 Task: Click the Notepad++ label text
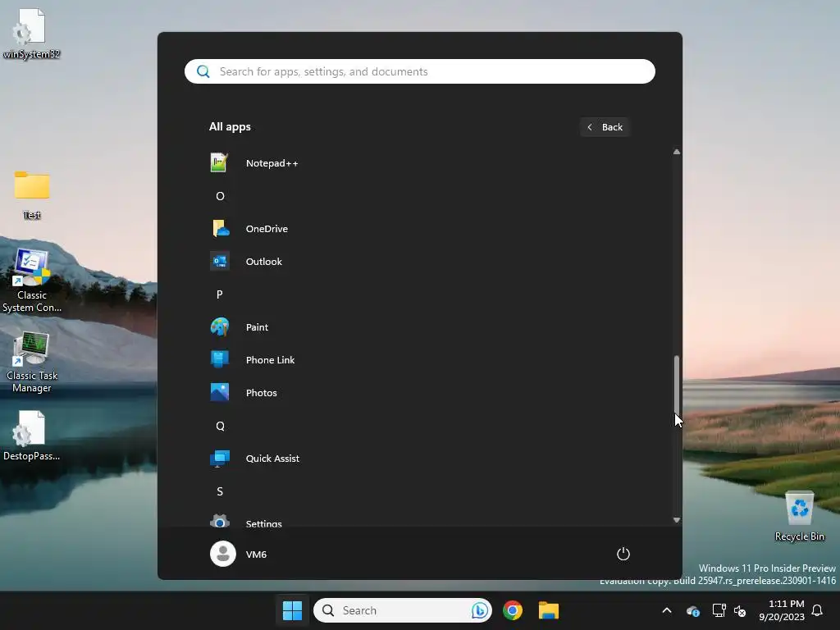click(x=272, y=163)
